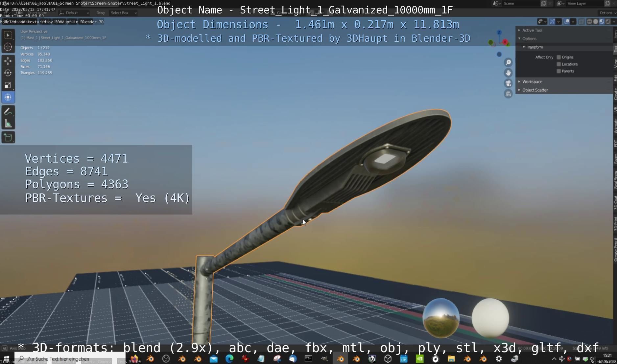This screenshot has height=364, width=617.
Task: Switch to the Tool sidebar tab
Action: coord(615,49)
